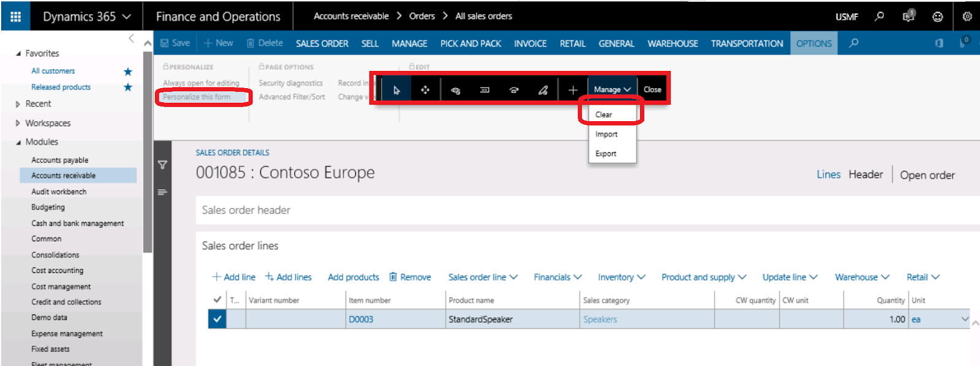Expand the Retail menu in lines toolbar
Screen dimensions: 980x366
923,277
